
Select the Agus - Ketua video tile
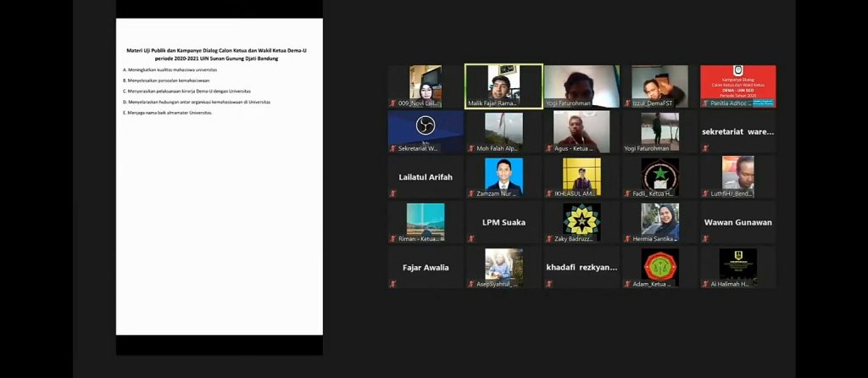[x=581, y=131]
